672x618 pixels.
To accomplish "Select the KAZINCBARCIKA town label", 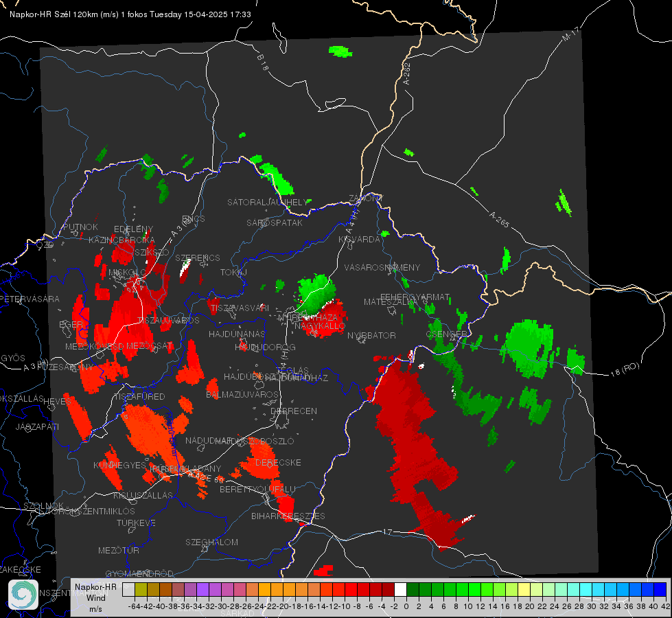I will [121, 240].
